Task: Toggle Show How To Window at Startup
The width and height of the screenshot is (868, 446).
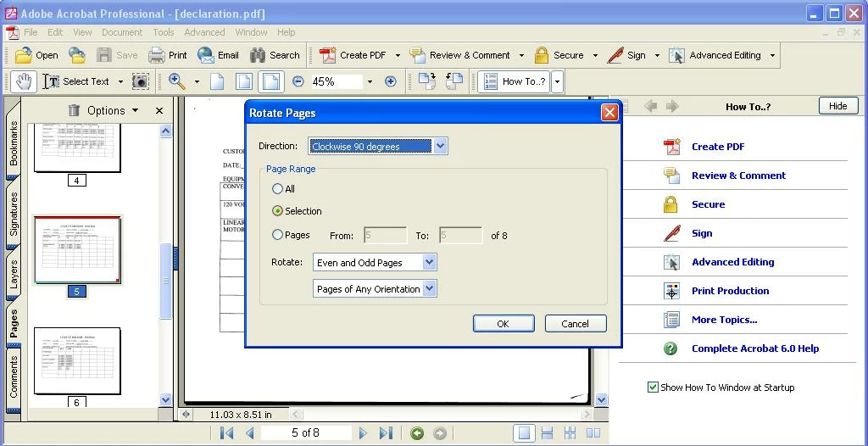Action: [653, 387]
